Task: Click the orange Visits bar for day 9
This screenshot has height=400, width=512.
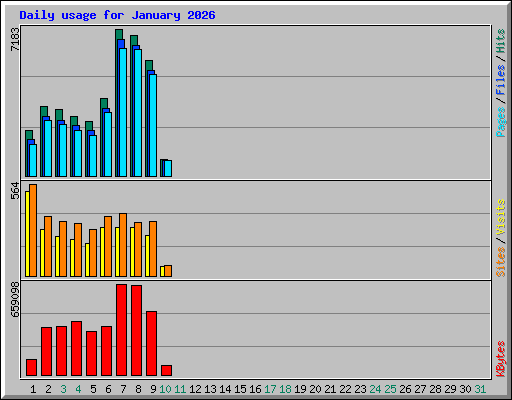Action: pos(153,249)
